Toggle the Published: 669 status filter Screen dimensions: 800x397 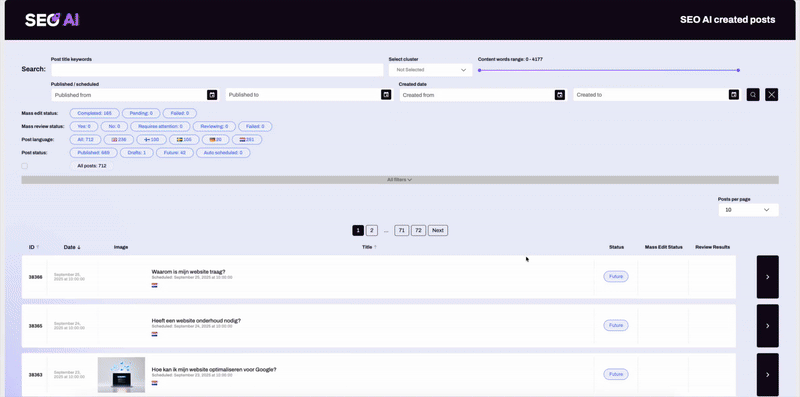93,153
